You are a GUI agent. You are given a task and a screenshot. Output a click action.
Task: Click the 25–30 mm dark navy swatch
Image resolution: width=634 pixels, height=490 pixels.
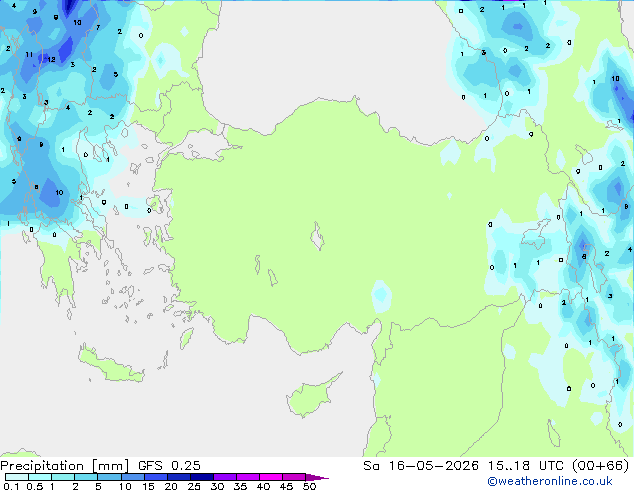201,477
